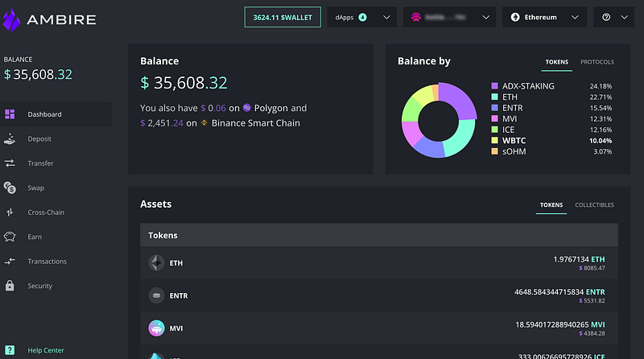Click the 3624.11 $WALLET button
This screenshot has height=359, width=644.
coord(283,17)
